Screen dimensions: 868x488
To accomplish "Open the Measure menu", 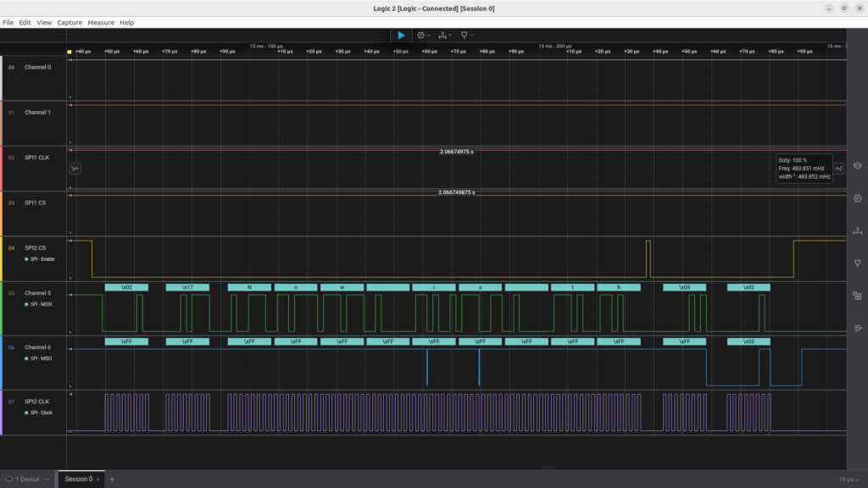I will pyautogui.click(x=101, y=22).
